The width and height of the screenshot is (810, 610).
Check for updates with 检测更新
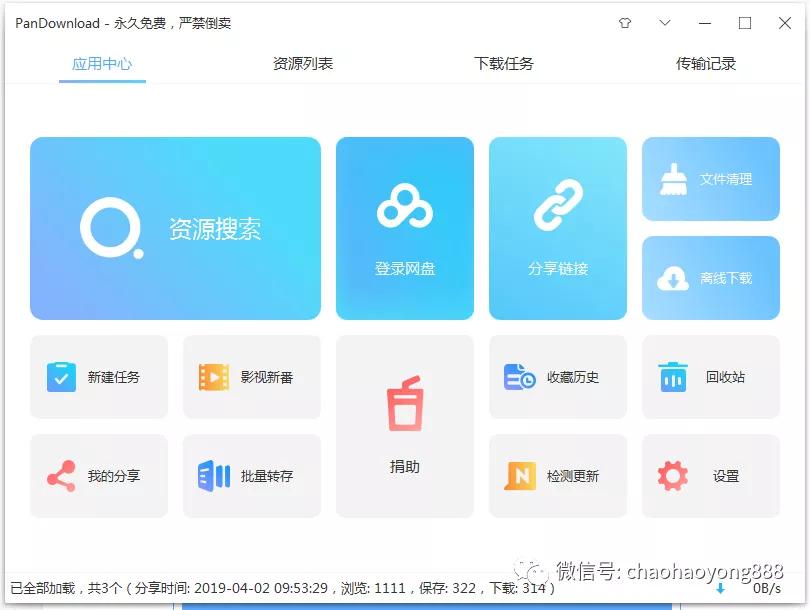click(x=558, y=476)
